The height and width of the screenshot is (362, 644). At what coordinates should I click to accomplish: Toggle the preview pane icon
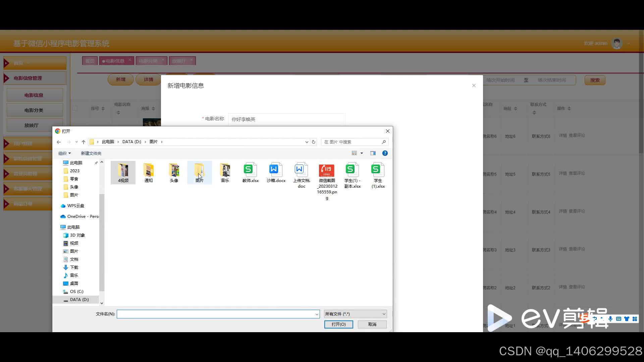coord(373,153)
